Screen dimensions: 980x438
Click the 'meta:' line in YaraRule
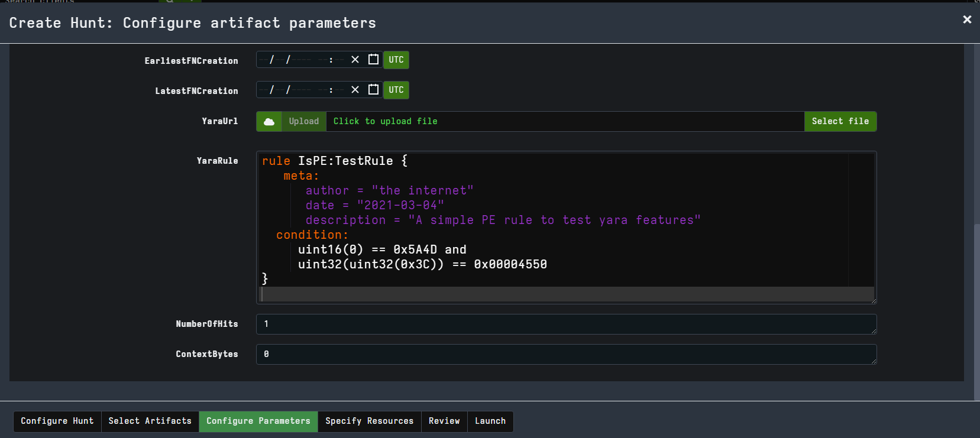pos(301,176)
